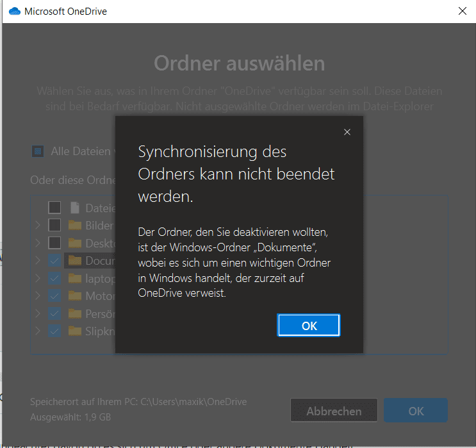The height and width of the screenshot is (448, 476).
Task: Toggle the Alle Dateien checkbox
Action: coord(38,151)
